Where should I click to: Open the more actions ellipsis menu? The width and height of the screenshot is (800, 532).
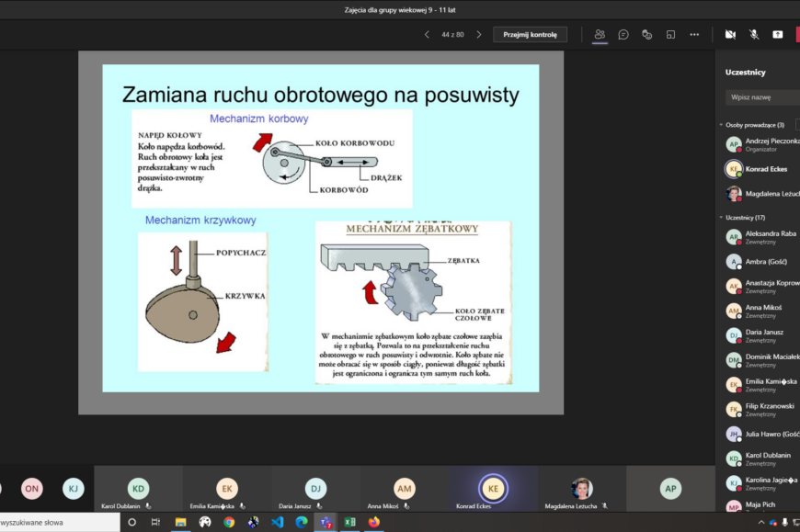[x=694, y=35]
